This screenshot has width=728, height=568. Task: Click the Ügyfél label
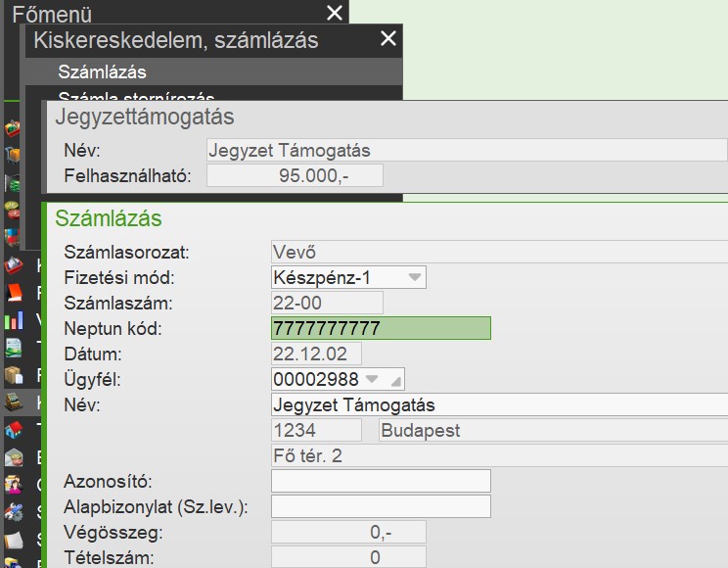[92, 380]
